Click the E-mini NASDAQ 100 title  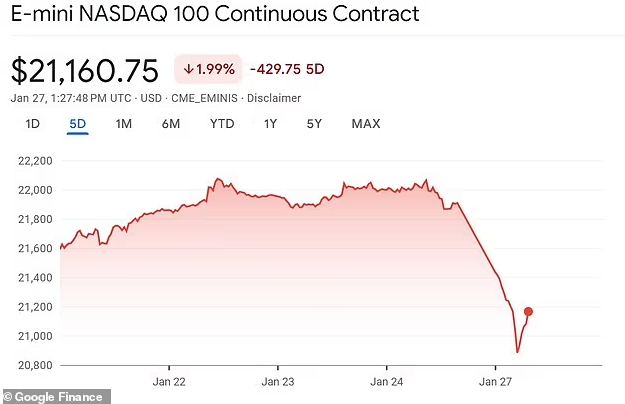click(x=215, y=14)
